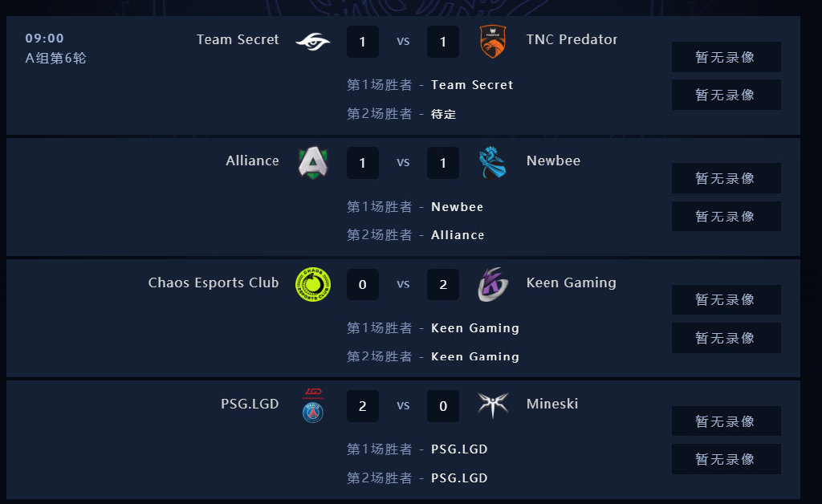Image resolution: width=822 pixels, height=504 pixels.
Task: Open Chaos vs Keen Gaming game 1 replay
Action: point(726,299)
